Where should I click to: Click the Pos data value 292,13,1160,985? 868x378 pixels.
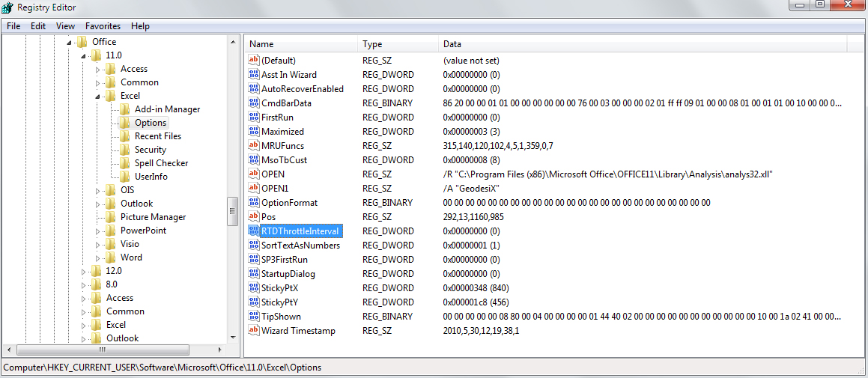coord(473,217)
